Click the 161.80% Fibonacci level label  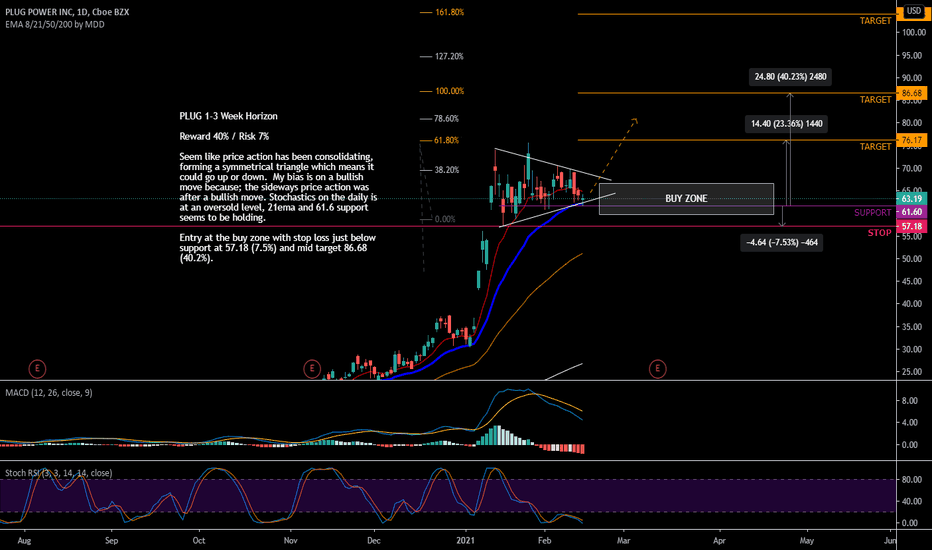tap(449, 12)
